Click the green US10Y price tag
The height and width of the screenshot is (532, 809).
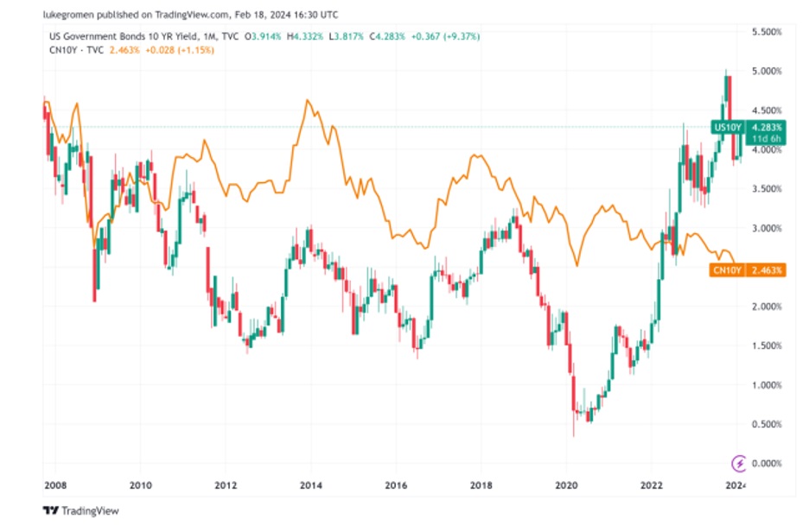pyautogui.click(x=724, y=127)
